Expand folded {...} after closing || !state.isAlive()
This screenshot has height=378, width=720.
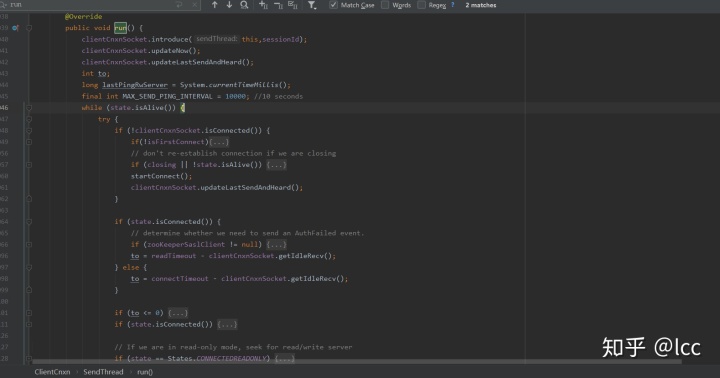pos(276,165)
